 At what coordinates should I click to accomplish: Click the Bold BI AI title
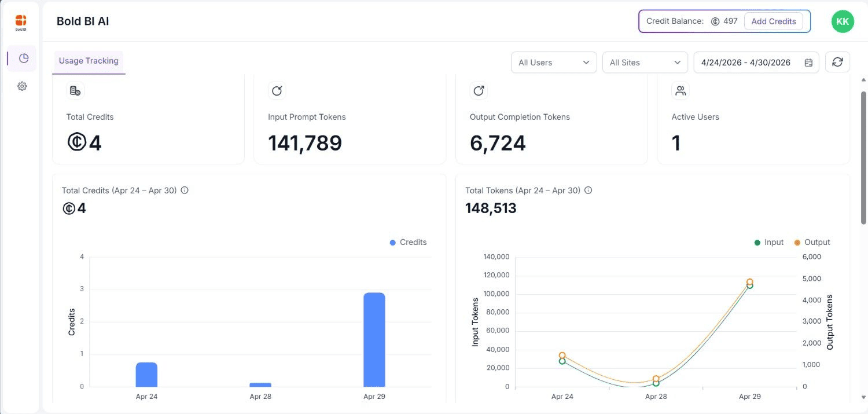coord(83,21)
